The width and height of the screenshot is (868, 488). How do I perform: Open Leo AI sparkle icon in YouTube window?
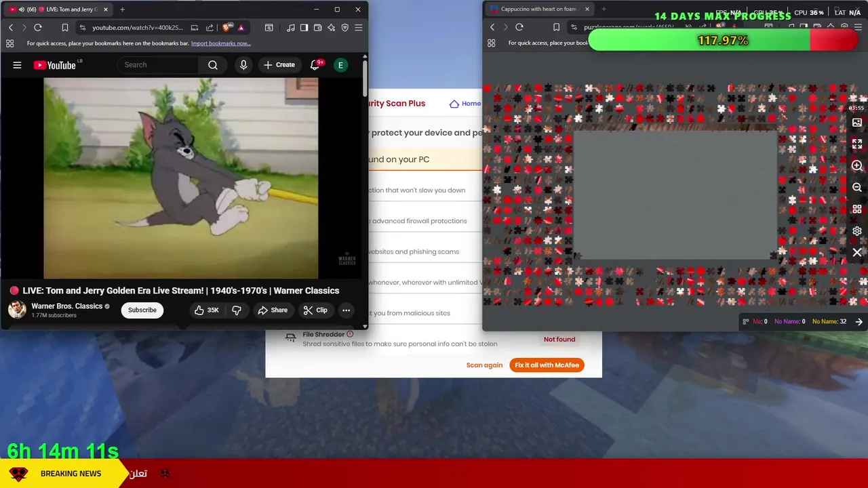pyautogui.click(x=332, y=28)
